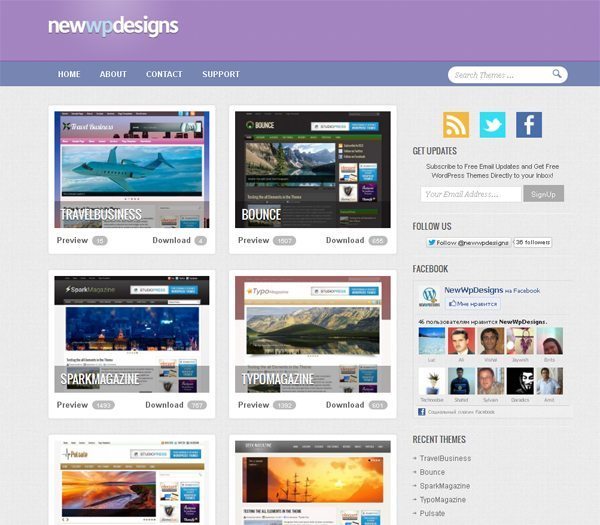This screenshot has width=600, height=525.
Task: Open TypoMagazine in Recent Themes
Action: [442, 500]
